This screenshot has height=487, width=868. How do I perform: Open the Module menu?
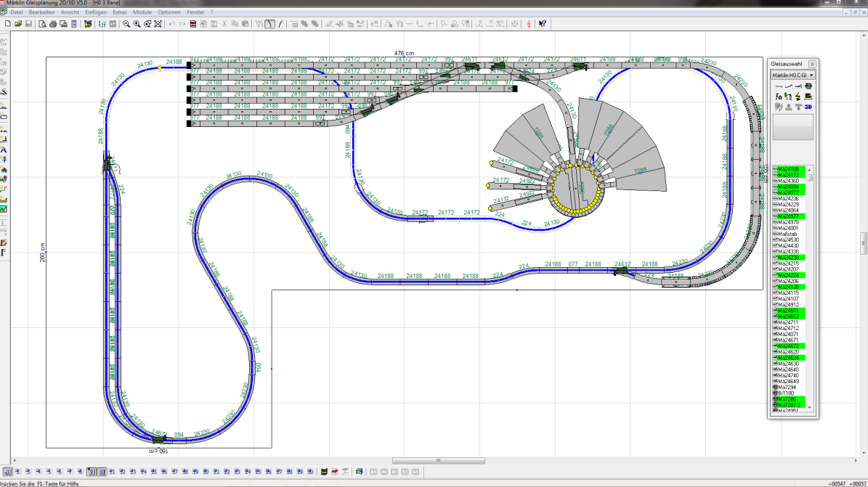click(142, 12)
